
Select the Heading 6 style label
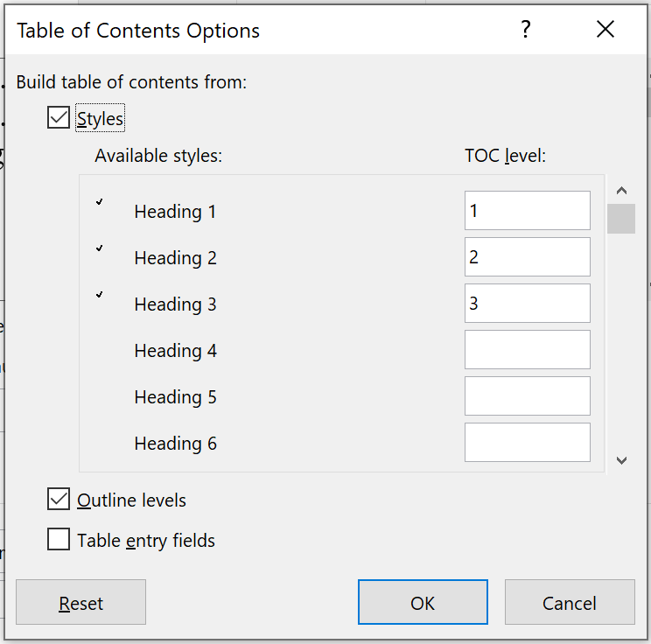click(175, 444)
